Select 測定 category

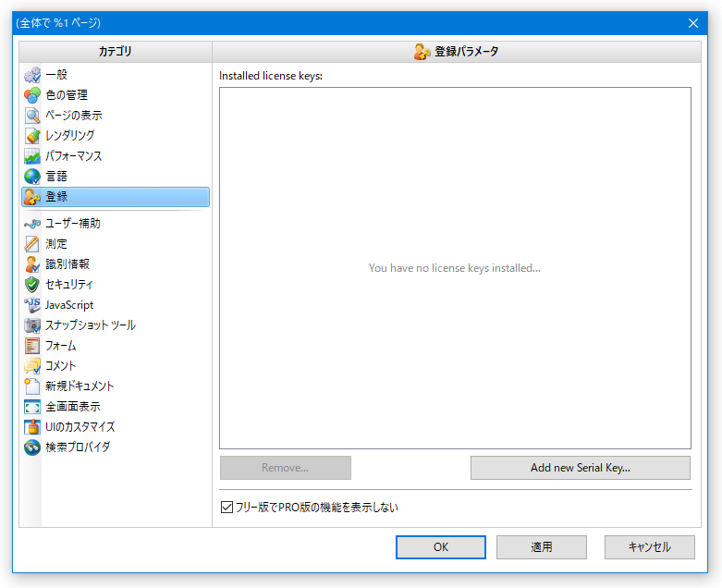116,244
